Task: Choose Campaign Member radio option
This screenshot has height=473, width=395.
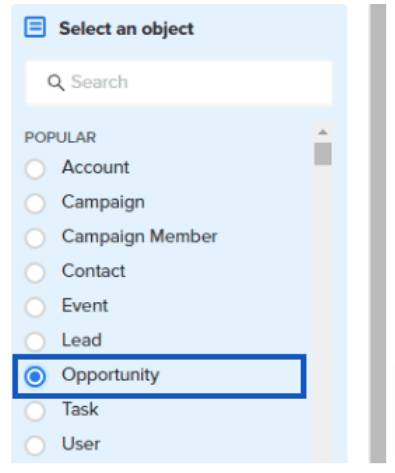Action: click(35, 238)
